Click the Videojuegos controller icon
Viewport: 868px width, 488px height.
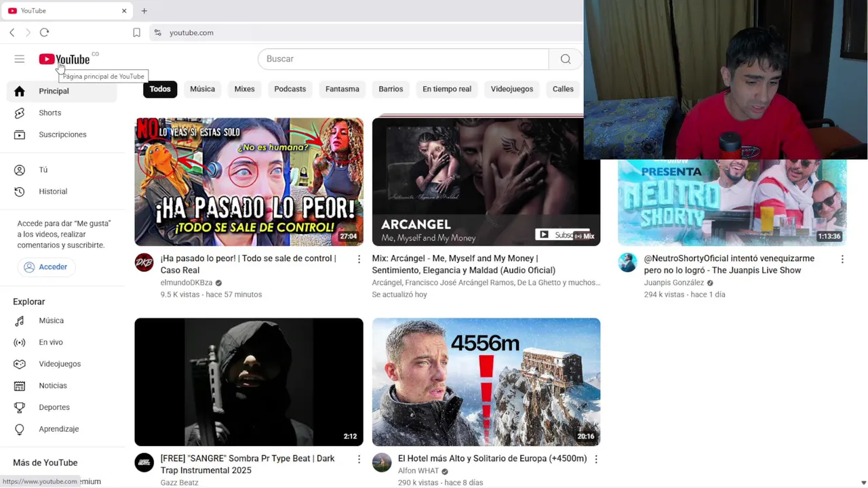tap(20, 364)
